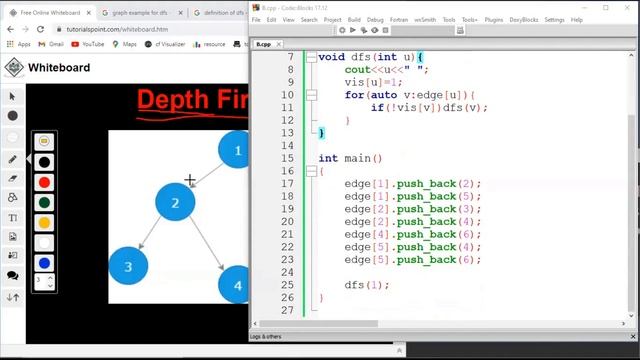This screenshot has width=640, height=360.
Task: Click the editor vertical scrollbar
Action: click(x=631, y=212)
